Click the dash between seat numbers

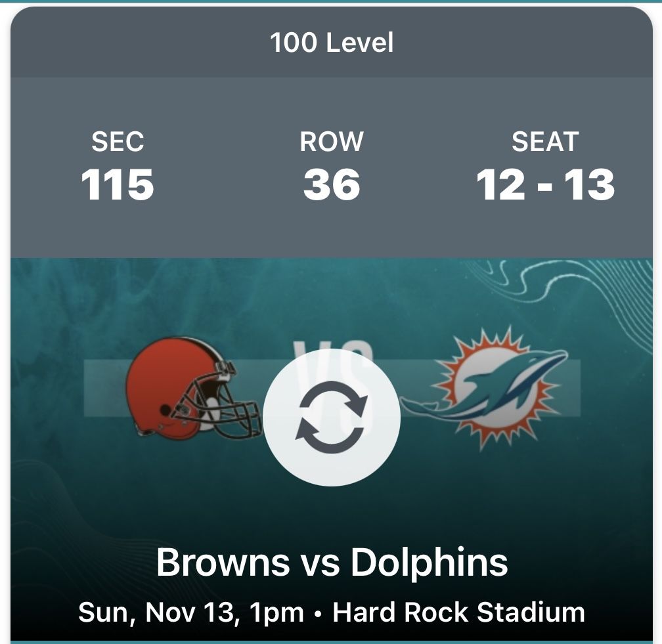(545, 186)
